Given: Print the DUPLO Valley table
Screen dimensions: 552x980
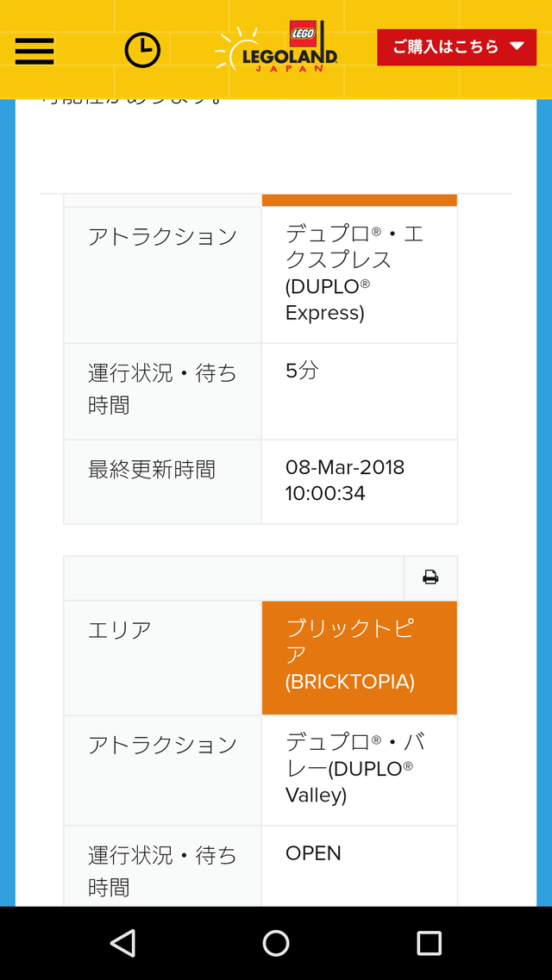Looking at the screenshot, I should coord(430,577).
